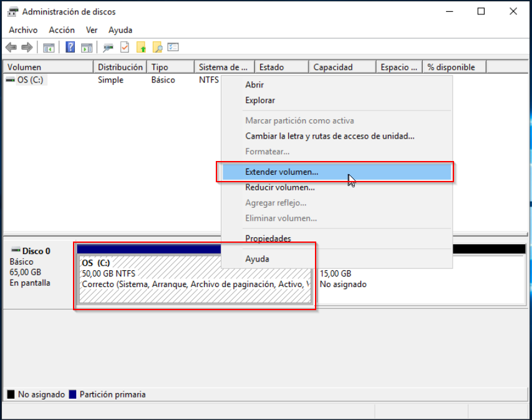Click the disk connection toolbar icon
The width and height of the screenshot is (532, 420).
109,47
